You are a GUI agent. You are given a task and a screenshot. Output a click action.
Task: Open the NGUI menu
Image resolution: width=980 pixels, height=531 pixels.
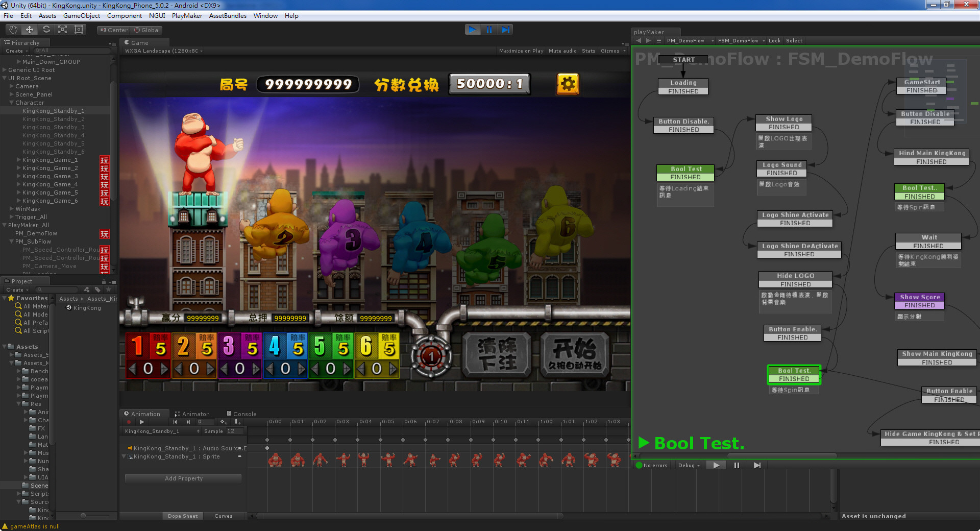(x=157, y=16)
